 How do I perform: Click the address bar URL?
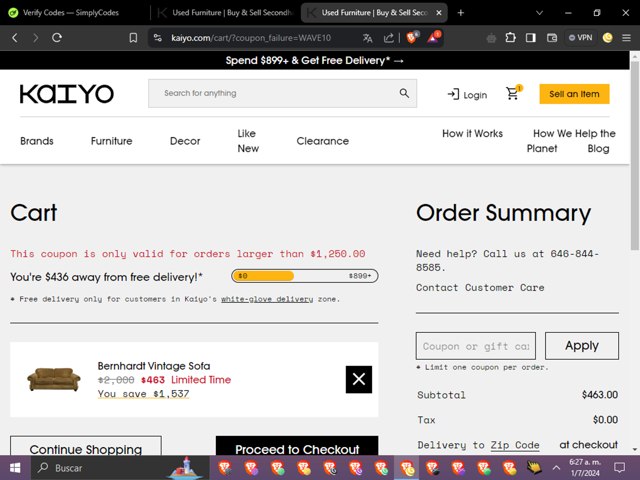(251, 38)
